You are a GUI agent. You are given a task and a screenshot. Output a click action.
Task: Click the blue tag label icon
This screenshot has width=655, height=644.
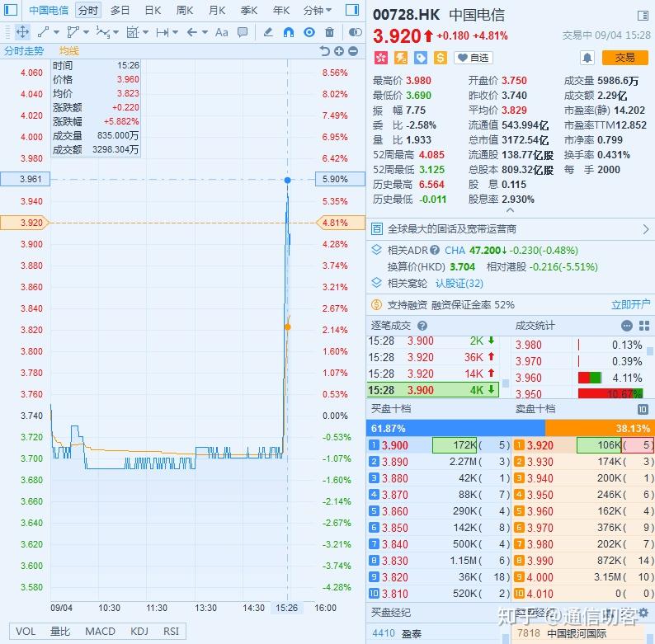pos(421,58)
